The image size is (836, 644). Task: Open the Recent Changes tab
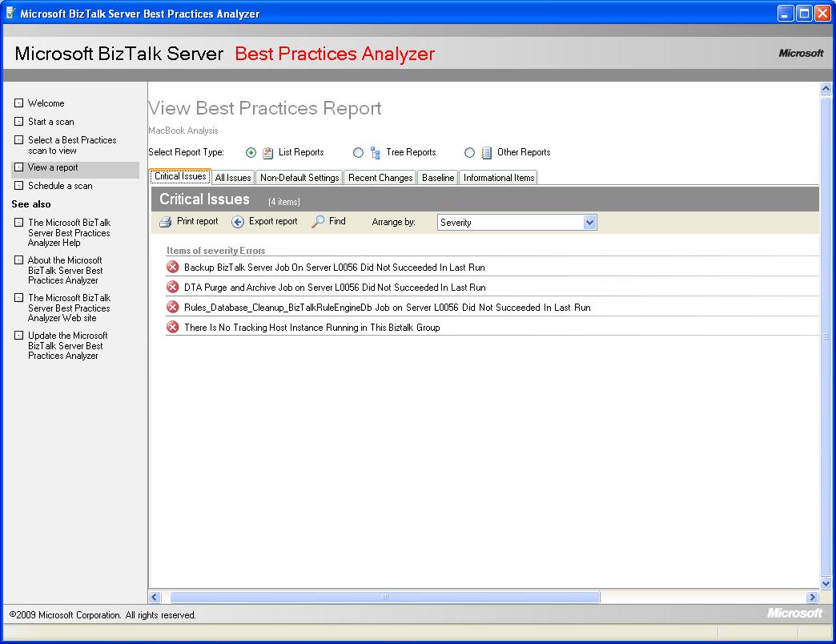tap(380, 178)
